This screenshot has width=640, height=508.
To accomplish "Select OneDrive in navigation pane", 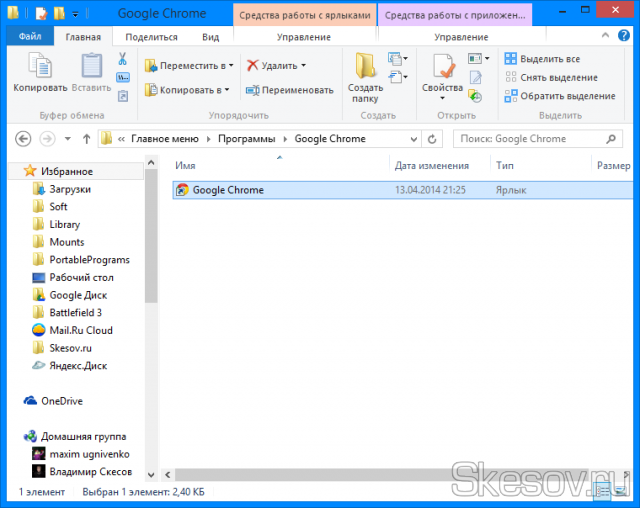I will pos(61,401).
